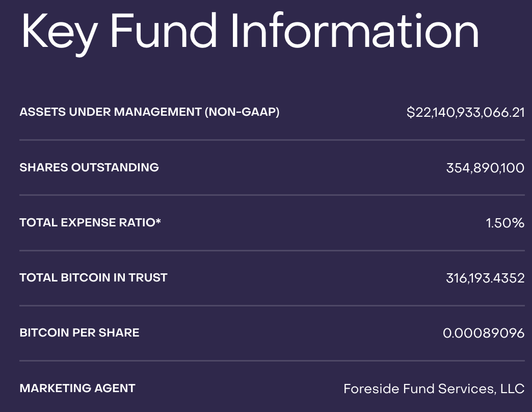Screen dimensions: 532x412
Task: Click the dollar sign in assets value
Action: (411, 112)
